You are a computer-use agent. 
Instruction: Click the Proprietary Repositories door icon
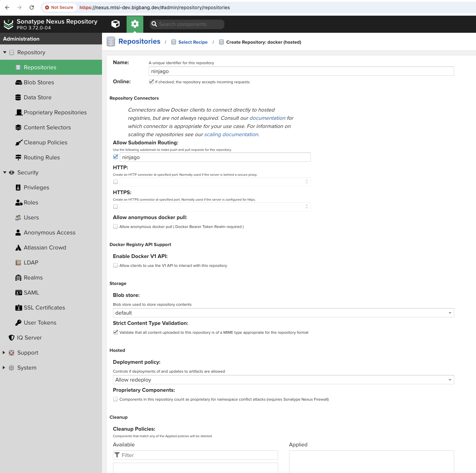click(x=19, y=112)
